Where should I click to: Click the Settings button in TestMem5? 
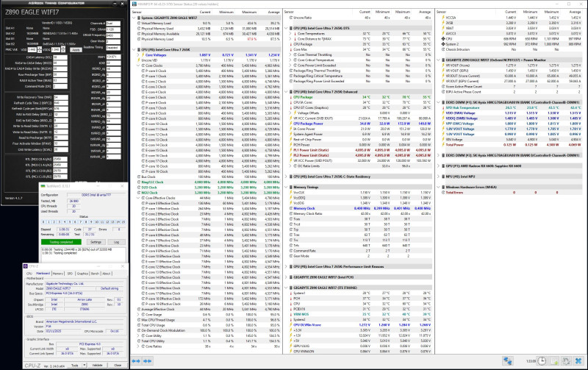pyautogui.click(x=96, y=242)
